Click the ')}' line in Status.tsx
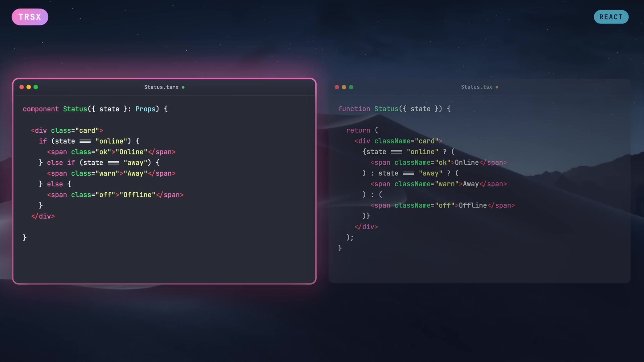The width and height of the screenshot is (644, 362). pyautogui.click(x=366, y=216)
